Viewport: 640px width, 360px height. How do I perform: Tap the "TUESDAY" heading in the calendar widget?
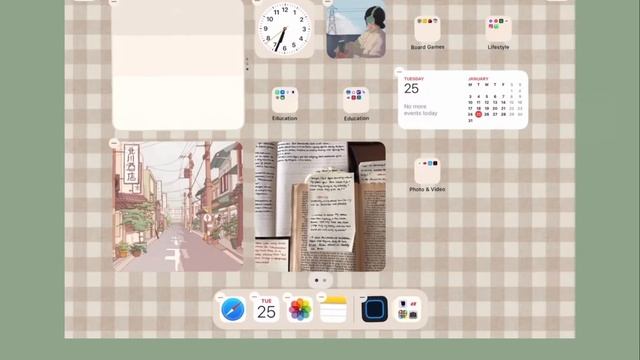414,79
